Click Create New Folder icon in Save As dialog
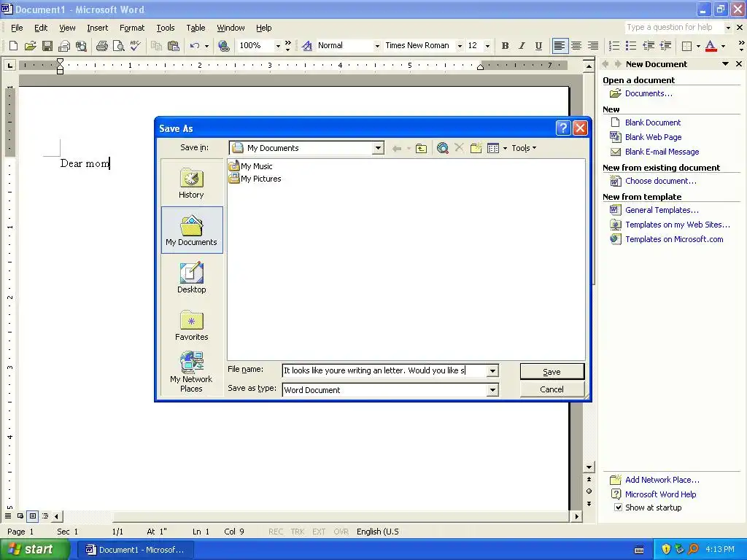 [x=476, y=148]
